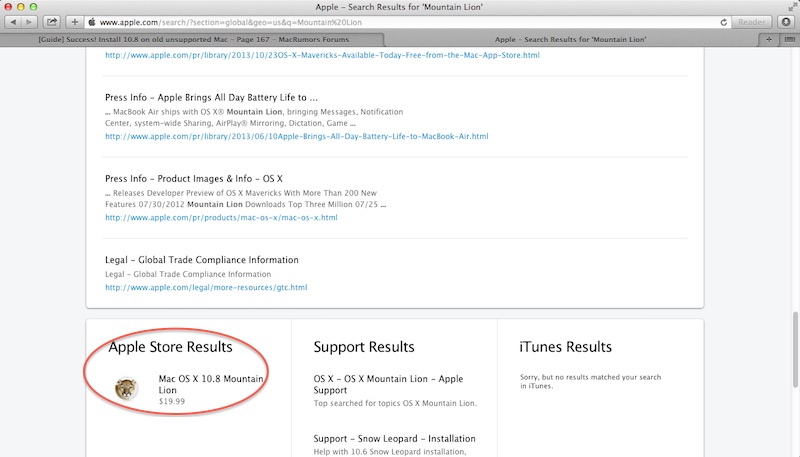Open a new tab with the tab bar plus
This screenshot has width=800, height=457.
click(769, 39)
